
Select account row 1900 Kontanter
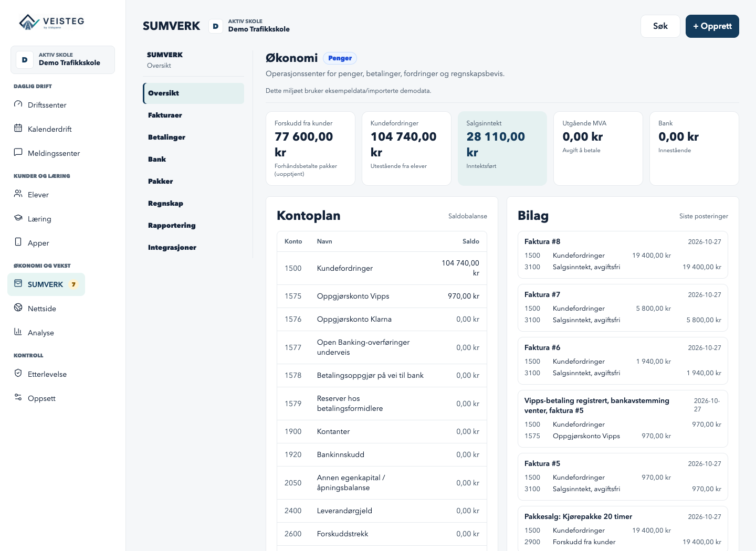click(382, 431)
